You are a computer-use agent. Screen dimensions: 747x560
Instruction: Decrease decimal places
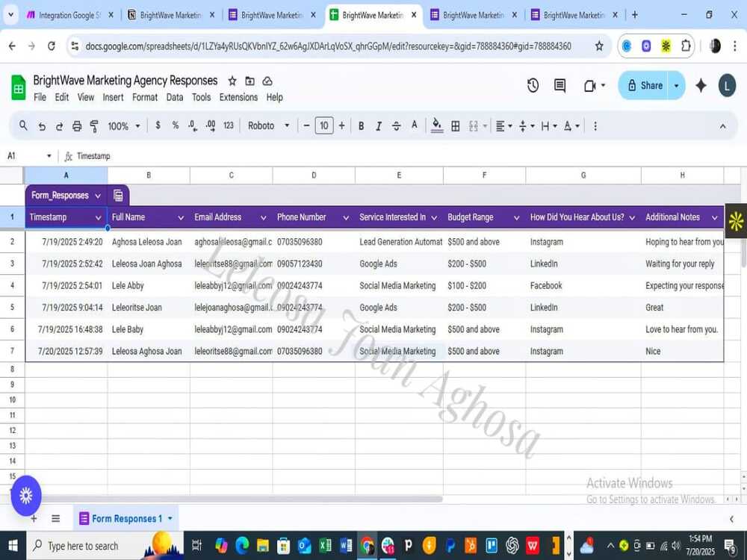pyautogui.click(x=193, y=125)
